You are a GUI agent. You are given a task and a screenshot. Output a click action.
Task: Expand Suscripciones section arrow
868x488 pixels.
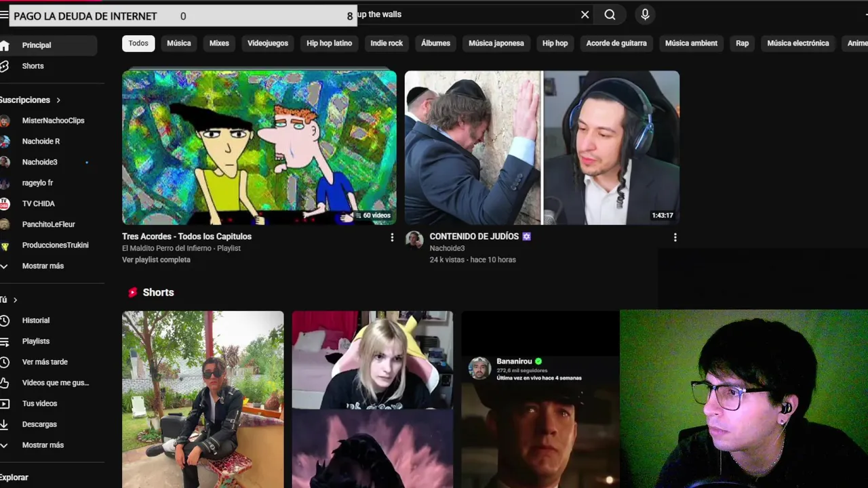58,100
